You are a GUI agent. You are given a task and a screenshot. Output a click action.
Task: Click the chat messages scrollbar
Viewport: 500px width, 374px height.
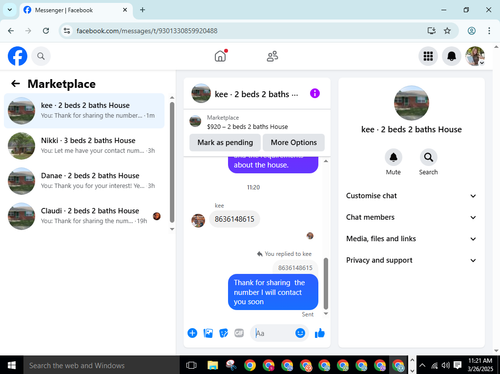click(x=326, y=283)
